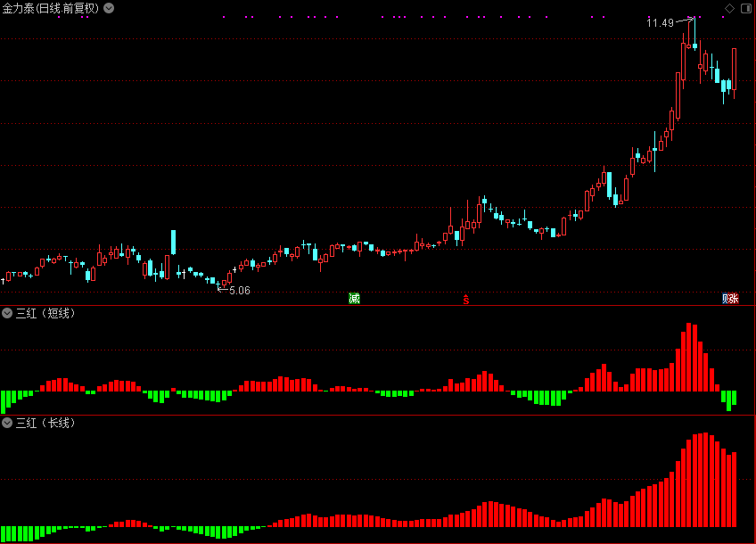Expand the 三红（长线） indicator menu arrow
Screen dimensions: 756x544
(x=7, y=423)
